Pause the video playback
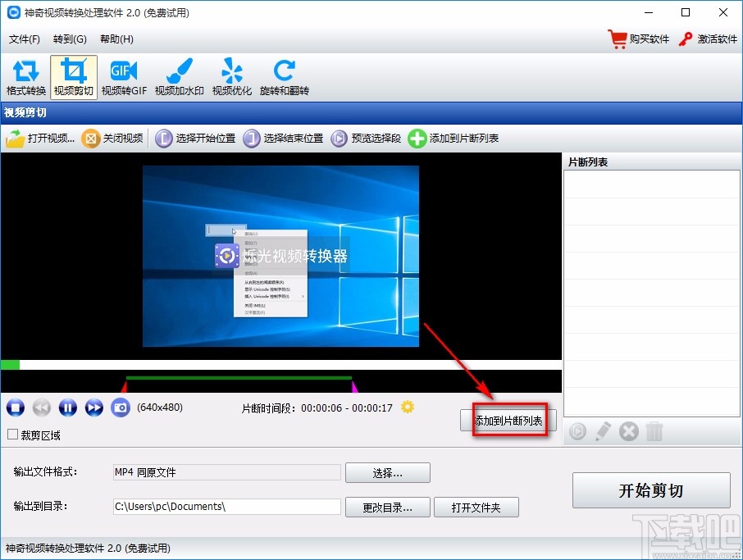Screen dimensions: 743x560 (68, 407)
